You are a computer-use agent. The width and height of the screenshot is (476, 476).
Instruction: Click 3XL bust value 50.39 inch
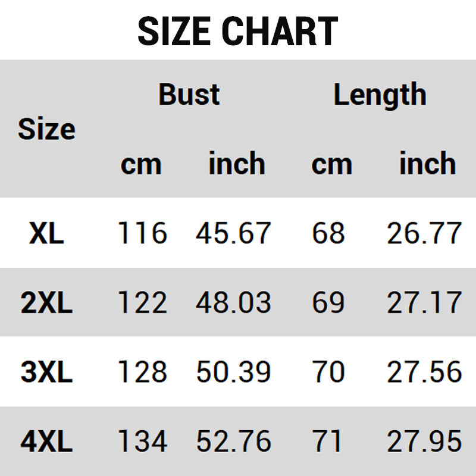233,372
